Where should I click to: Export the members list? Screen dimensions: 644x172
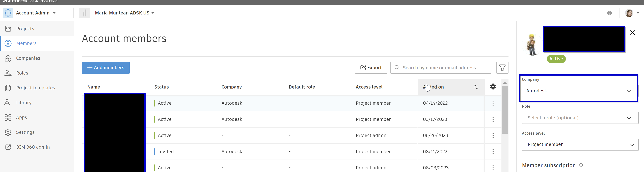[x=371, y=68]
